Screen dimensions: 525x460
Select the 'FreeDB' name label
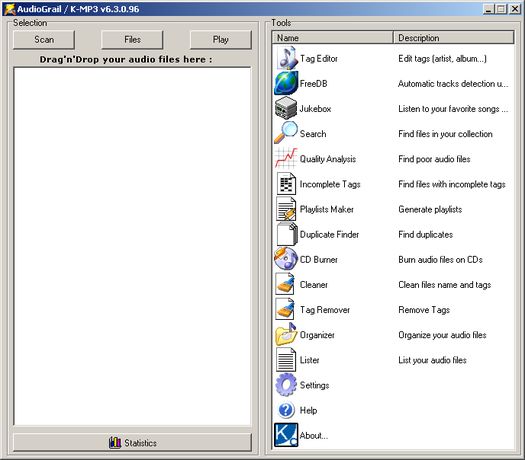313,84
